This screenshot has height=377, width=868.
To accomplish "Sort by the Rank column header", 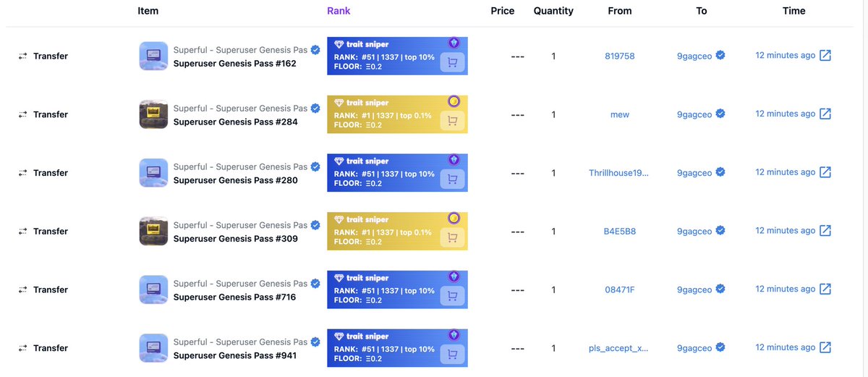I will click(x=339, y=11).
